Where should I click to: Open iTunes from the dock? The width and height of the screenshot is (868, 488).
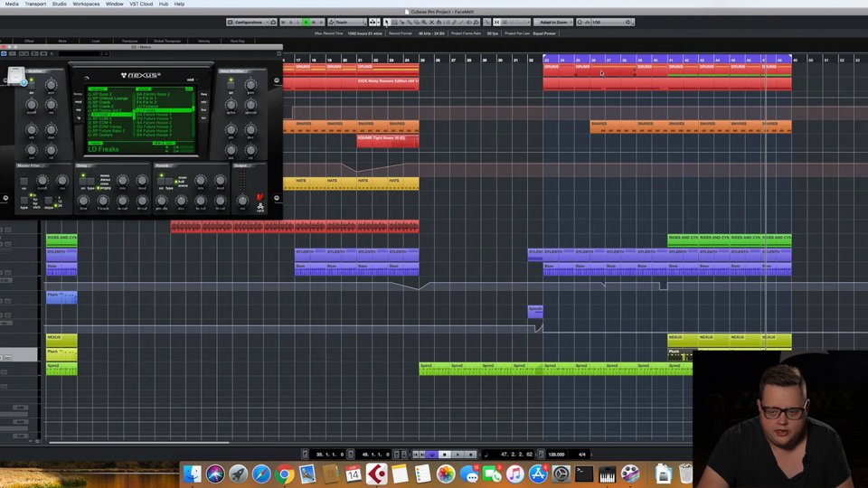tap(514, 474)
